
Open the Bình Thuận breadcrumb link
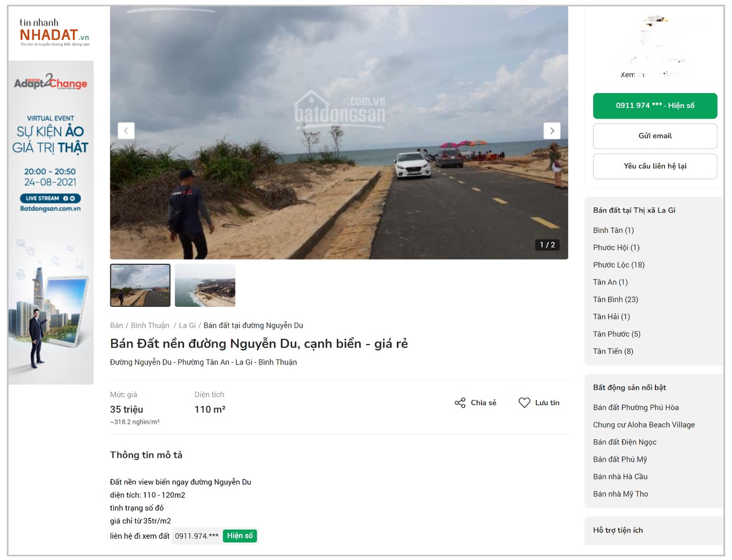[x=150, y=326]
